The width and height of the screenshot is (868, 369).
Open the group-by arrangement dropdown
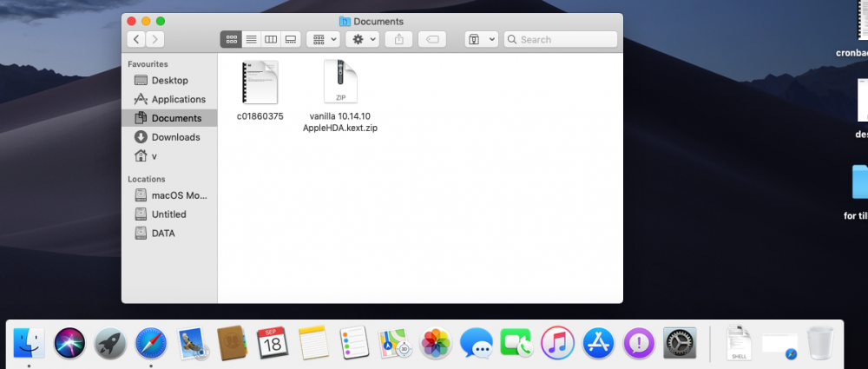point(323,39)
